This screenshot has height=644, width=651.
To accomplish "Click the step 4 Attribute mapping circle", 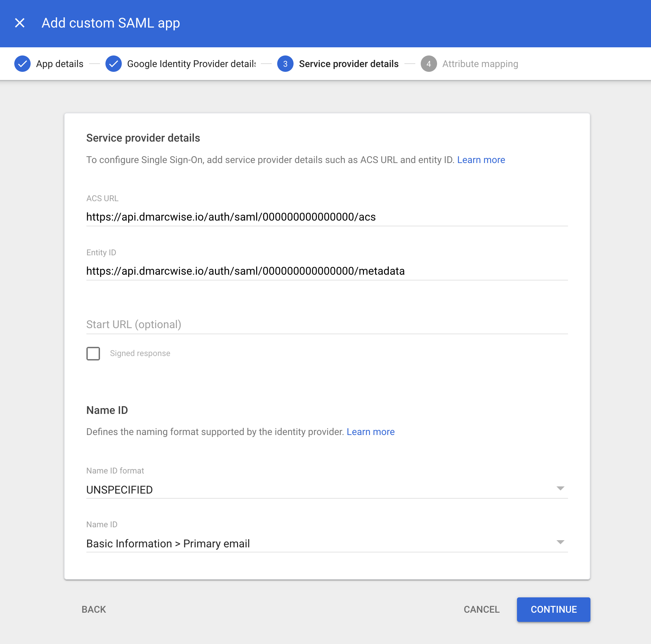I will pyautogui.click(x=429, y=64).
